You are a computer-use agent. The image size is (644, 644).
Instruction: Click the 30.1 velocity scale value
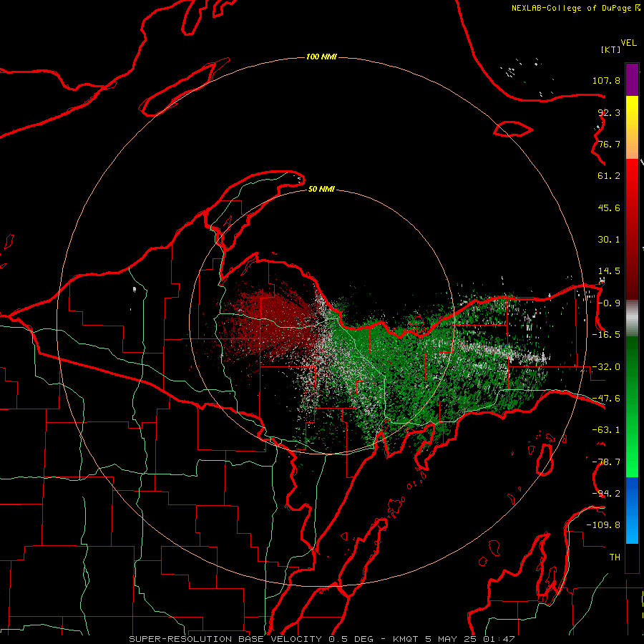[609, 240]
